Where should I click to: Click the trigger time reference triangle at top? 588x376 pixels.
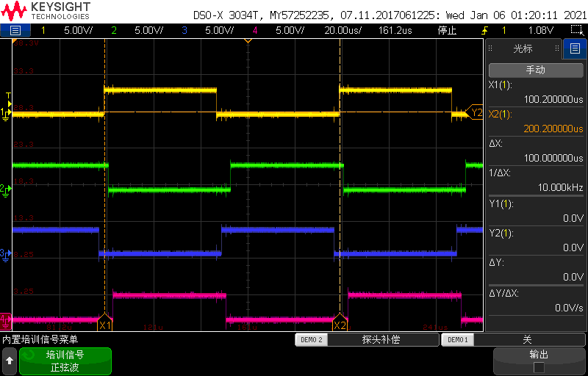(x=248, y=41)
